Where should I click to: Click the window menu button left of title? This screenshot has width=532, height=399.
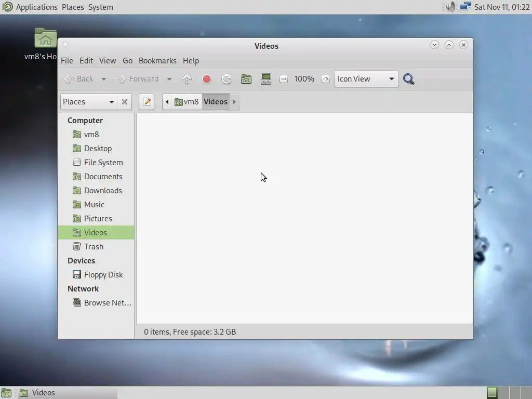click(x=65, y=45)
